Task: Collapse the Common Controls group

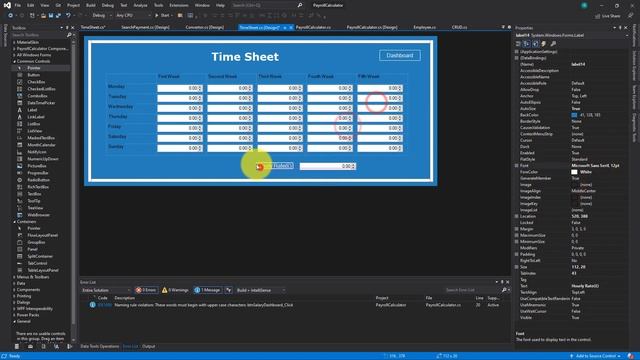Action: click(14, 61)
